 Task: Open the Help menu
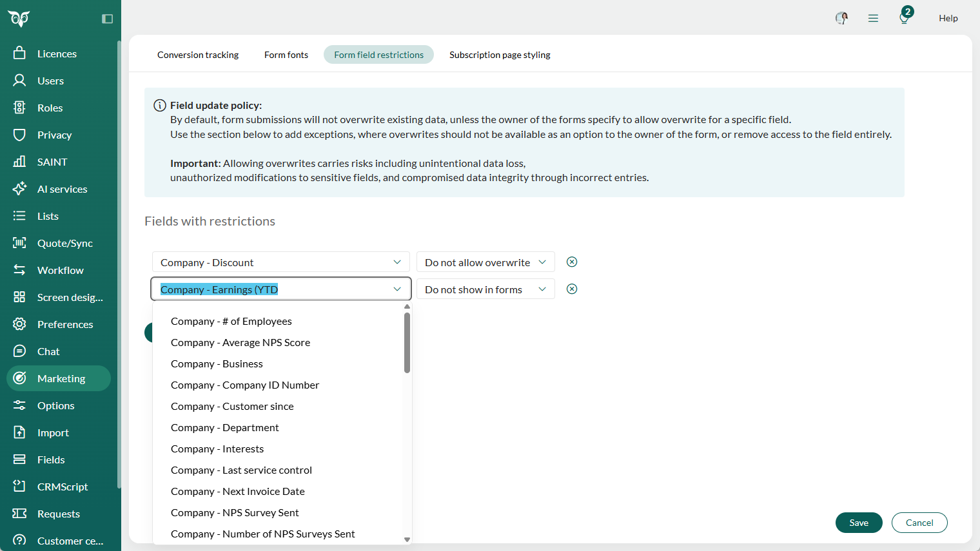click(x=948, y=18)
